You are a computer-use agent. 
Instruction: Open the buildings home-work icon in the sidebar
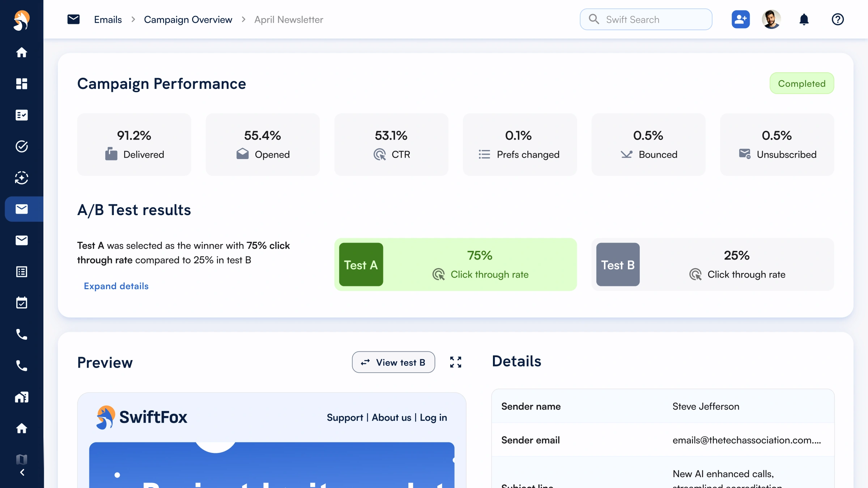tap(22, 397)
